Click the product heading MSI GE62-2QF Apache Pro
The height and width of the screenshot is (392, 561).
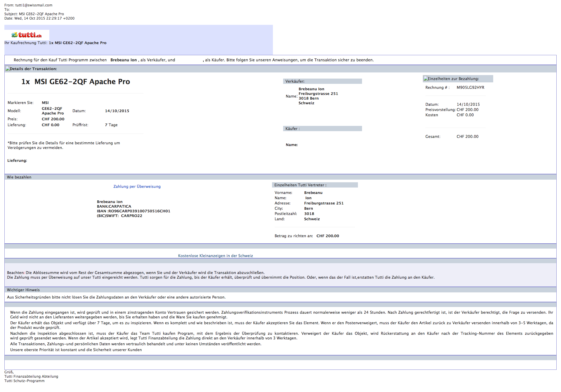(76, 82)
